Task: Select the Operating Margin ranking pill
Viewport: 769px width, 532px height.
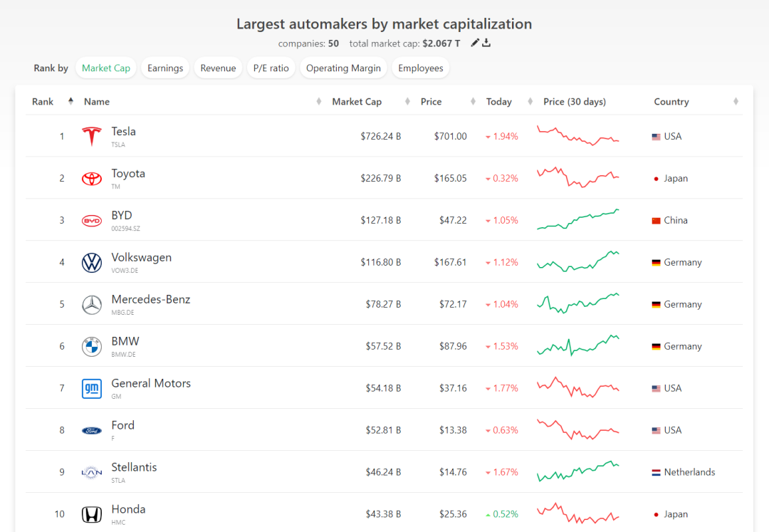Action: tap(343, 68)
